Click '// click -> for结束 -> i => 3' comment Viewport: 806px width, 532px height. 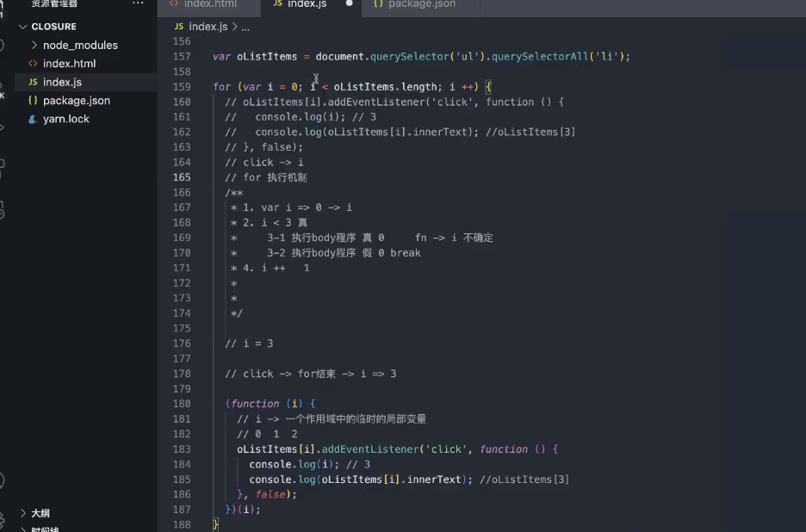coord(311,374)
